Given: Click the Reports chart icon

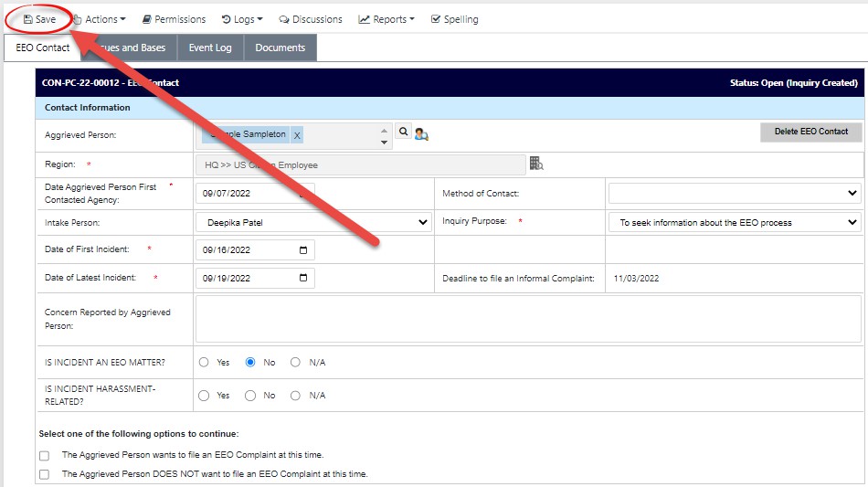Looking at the screenshot, I should click(x=364, y=19).
